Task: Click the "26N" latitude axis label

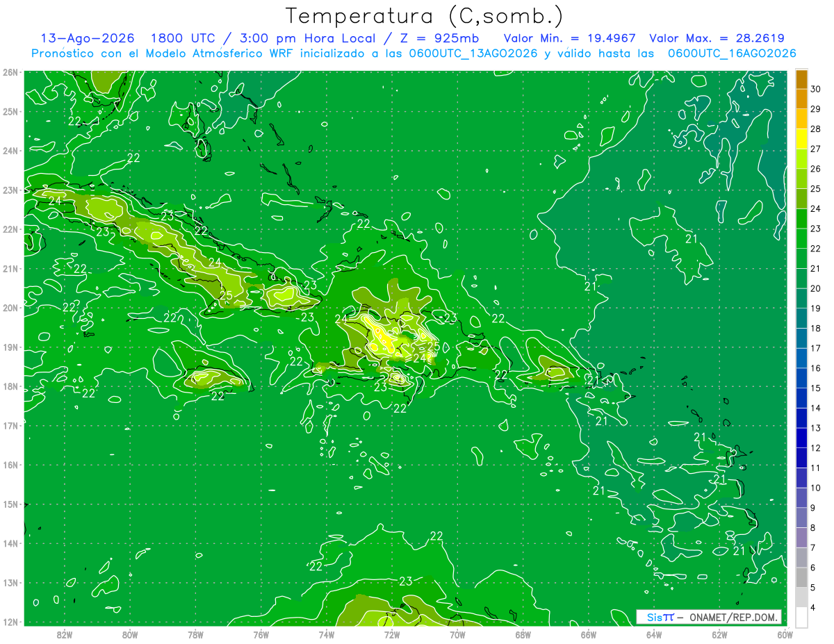Action: click(10, 72)
